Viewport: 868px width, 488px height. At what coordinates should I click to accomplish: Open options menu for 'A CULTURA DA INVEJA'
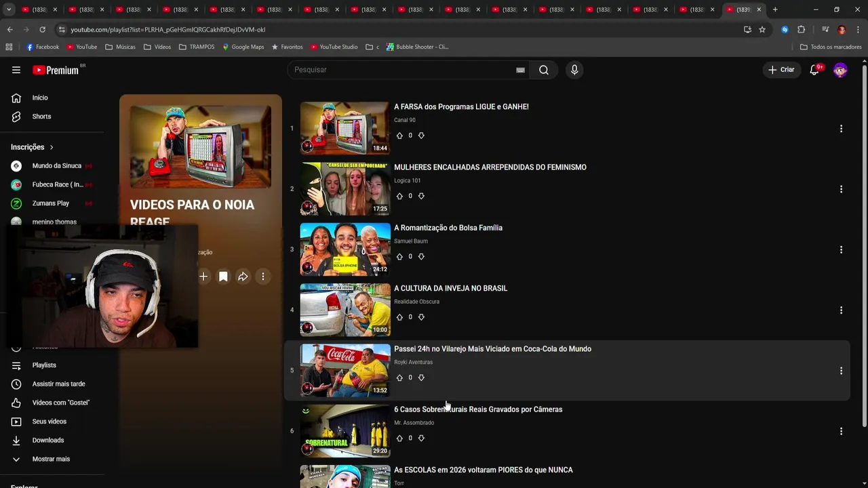point(841,310)
